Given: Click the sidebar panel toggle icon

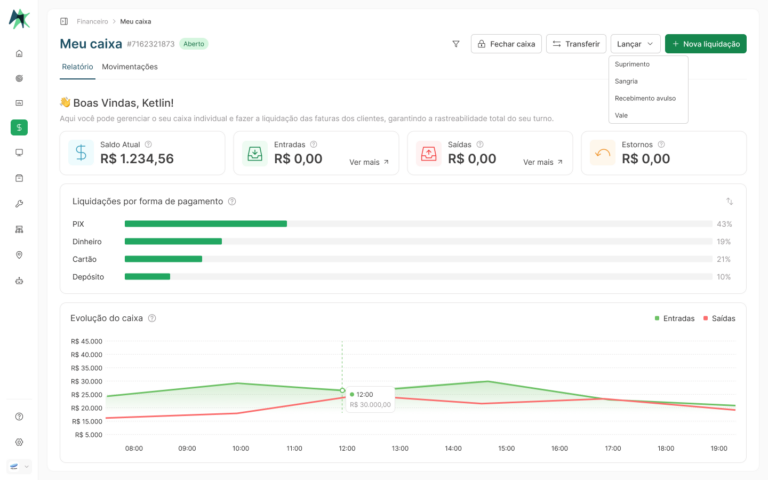Looking at the screenshot, I should pos(64,22).
